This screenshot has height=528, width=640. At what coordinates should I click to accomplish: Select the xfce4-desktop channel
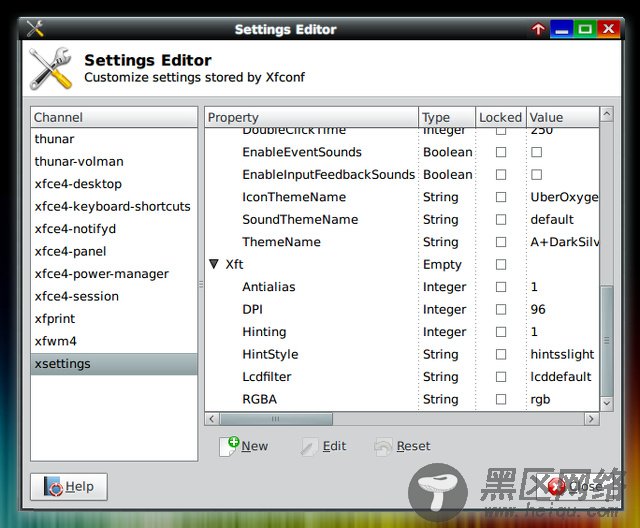point(114,184)
